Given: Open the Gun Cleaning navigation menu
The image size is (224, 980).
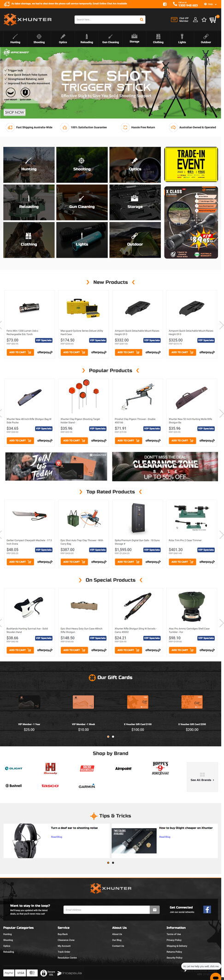Looking at the screenshot, I should [111, 39].
